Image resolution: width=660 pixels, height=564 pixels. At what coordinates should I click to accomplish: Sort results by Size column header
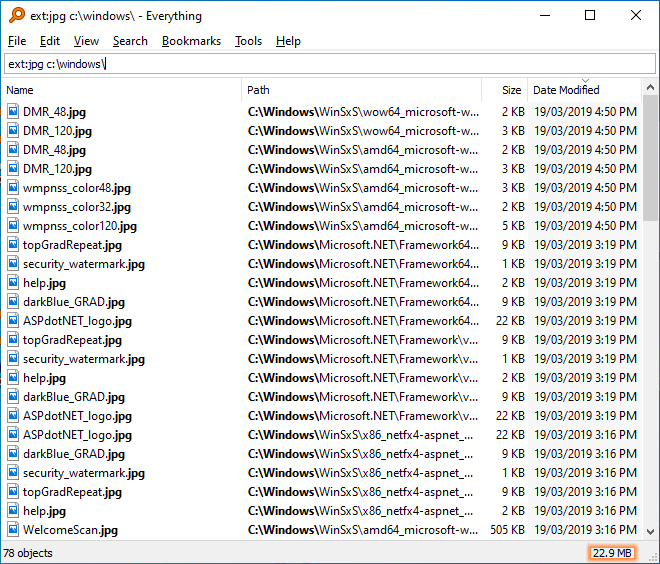504,90
